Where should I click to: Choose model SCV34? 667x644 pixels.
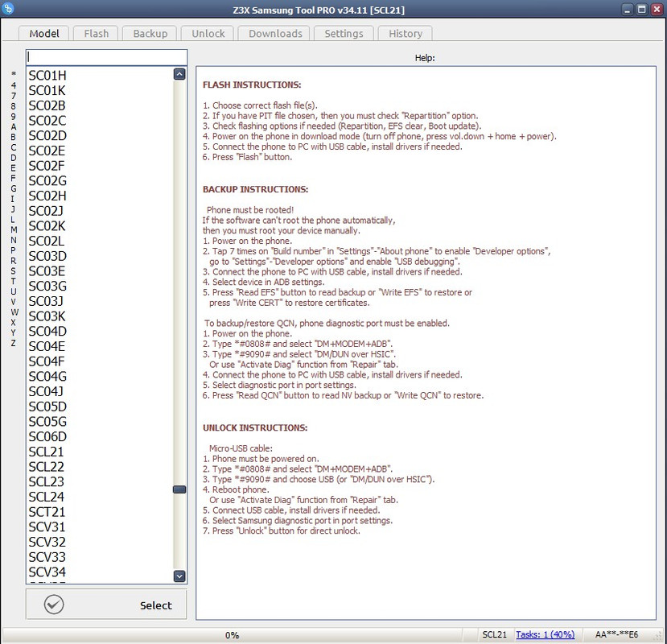(x=100, y=572)
